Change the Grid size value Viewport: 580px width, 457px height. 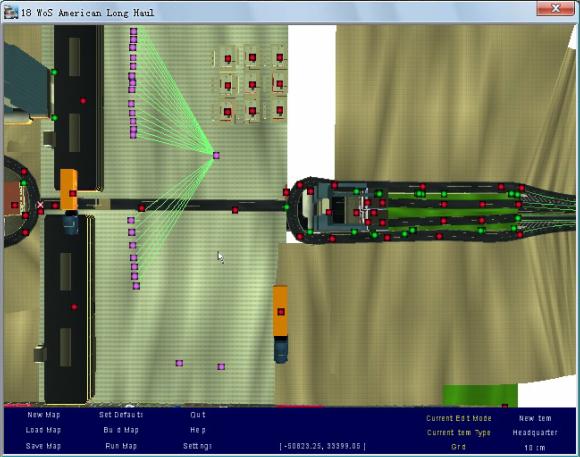click(x=535, y=448)
